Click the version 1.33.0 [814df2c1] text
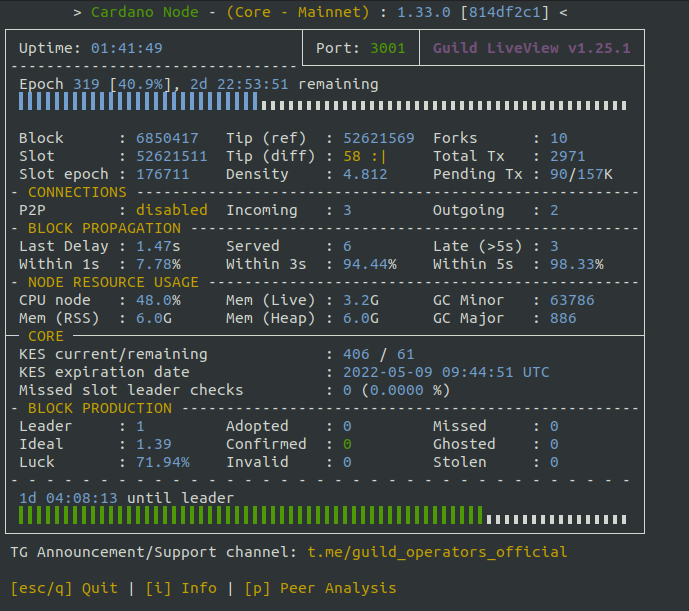689x611 pixels. click(x=473, y=12)
